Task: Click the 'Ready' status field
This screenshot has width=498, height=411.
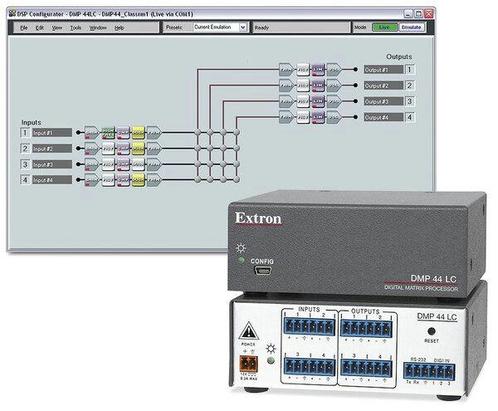Action: 301,27
